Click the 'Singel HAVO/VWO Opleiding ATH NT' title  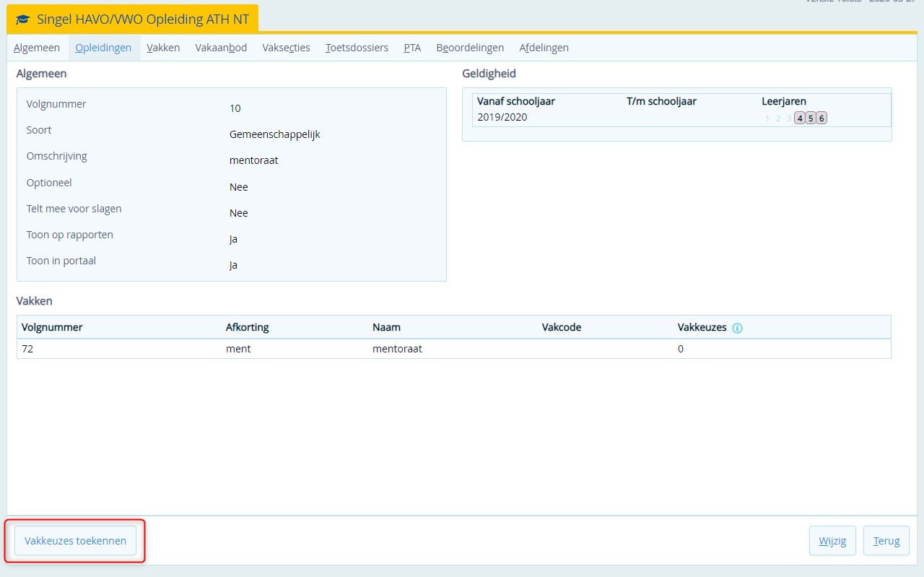click(143, 19)
